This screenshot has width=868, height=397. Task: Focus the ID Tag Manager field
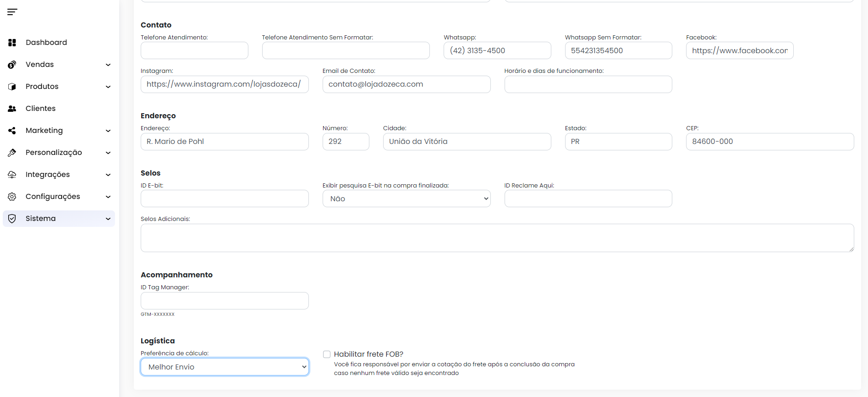pos(225,301)
